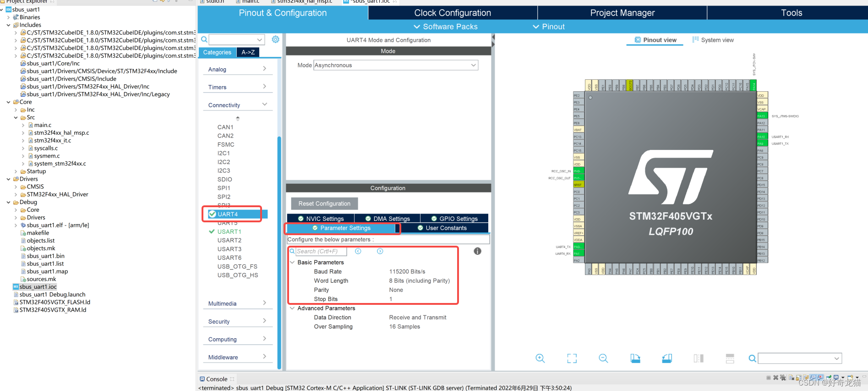Click the fit-to-screen icon under the chip
Screen dimensions: 868x391
[572, 358]
